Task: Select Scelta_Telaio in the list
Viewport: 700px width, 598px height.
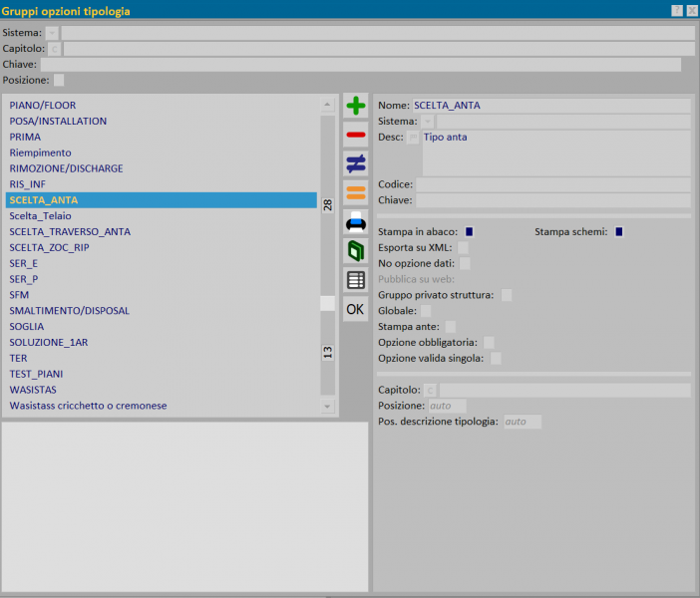Action: tap(162, 216)
